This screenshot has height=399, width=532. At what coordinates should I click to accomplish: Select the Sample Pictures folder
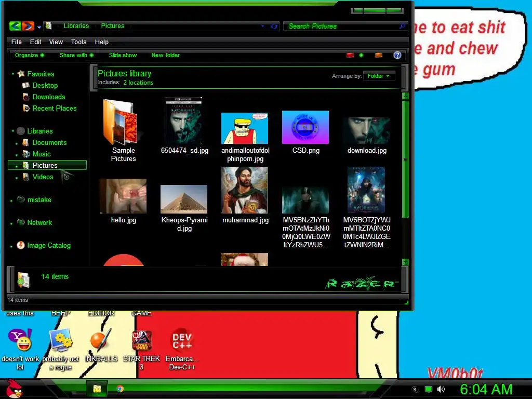point(123,130)
